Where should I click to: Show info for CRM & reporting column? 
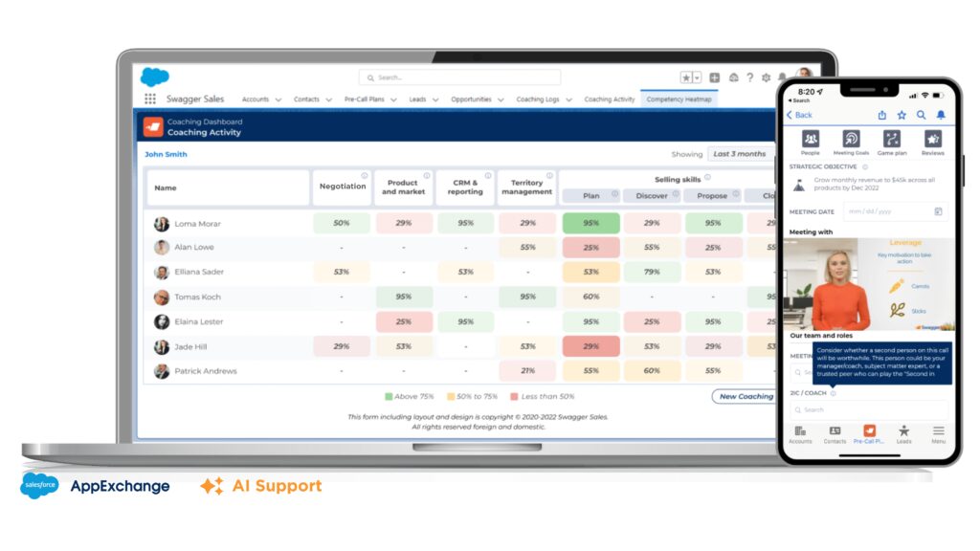point(488,176)
